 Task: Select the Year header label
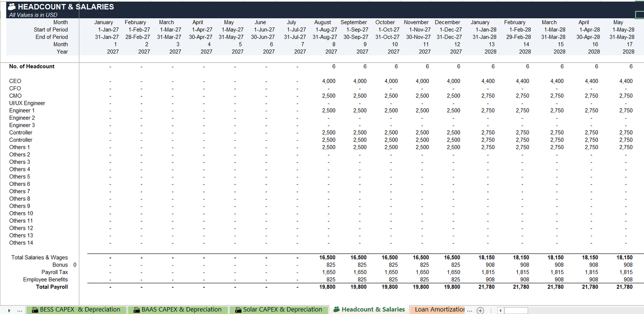62,52
